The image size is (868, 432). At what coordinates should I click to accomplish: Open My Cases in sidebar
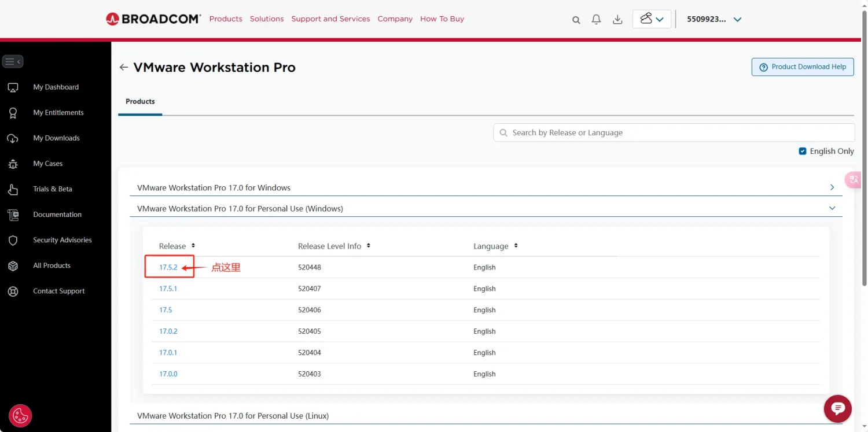coord(48,164)
